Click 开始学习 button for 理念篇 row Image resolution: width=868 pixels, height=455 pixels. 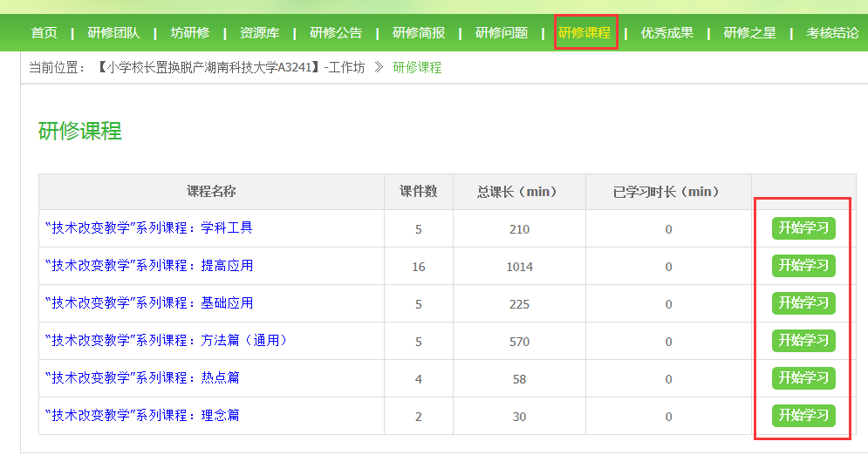coord(803,416)
